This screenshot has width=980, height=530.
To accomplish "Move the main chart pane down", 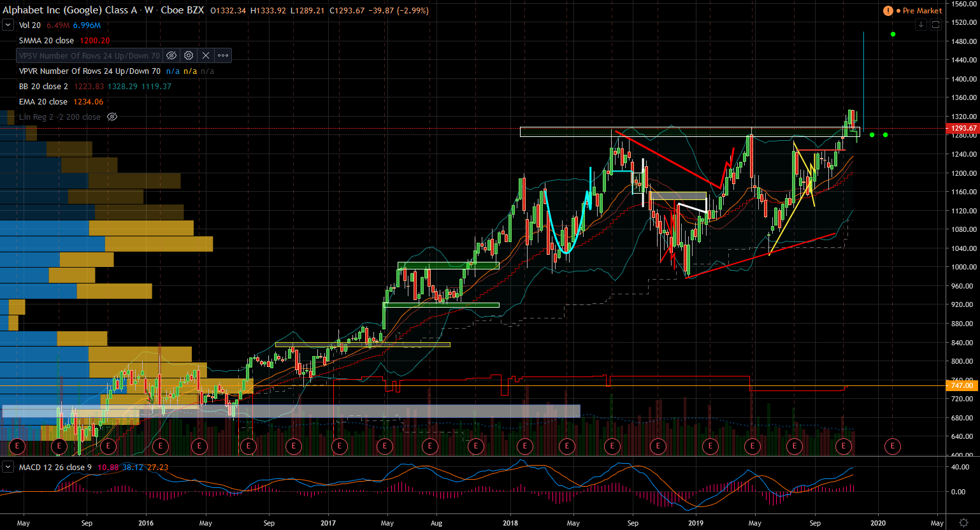I will 921,25.
